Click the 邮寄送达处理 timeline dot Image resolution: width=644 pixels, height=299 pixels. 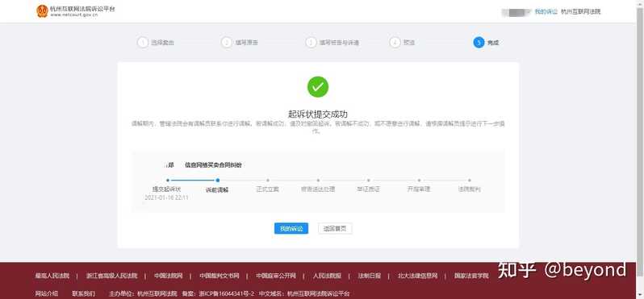(318, 180)
